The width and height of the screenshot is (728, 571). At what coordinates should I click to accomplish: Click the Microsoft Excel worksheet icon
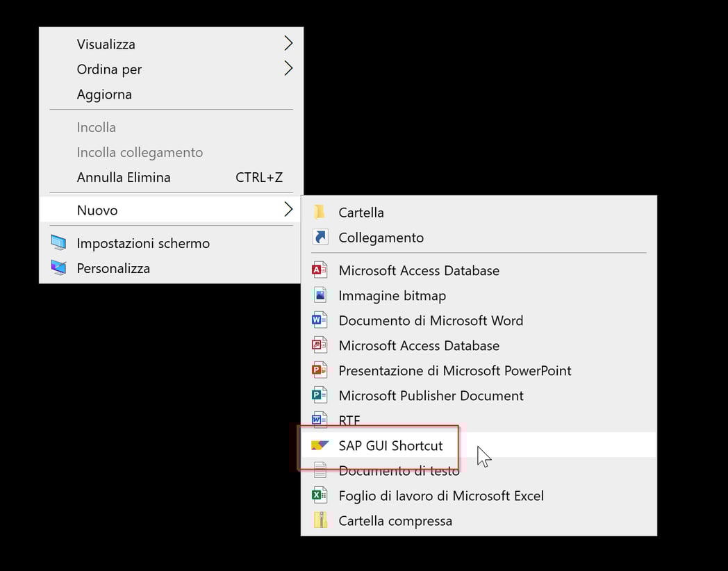pos(320,495)
